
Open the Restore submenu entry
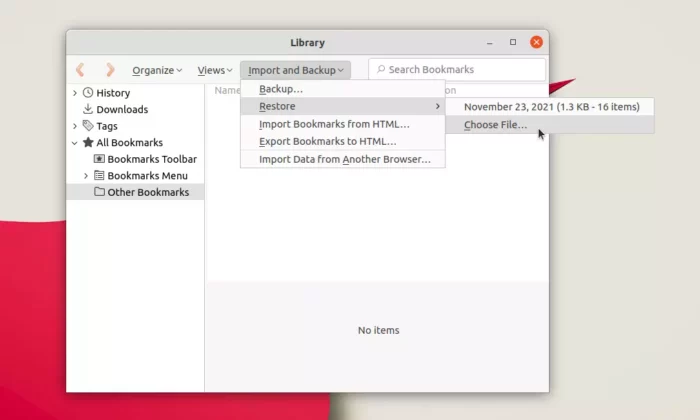(x=343, y=106)
